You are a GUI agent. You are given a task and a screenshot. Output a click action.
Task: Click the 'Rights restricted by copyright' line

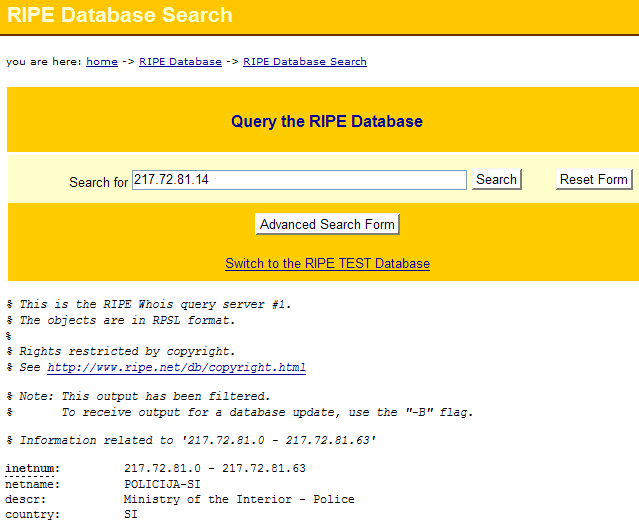coord(121,351)
